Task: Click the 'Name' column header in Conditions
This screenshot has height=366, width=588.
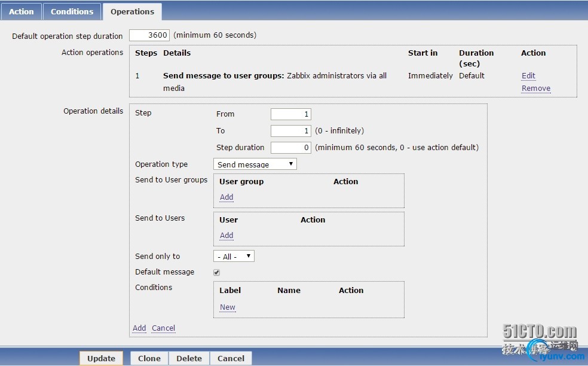Action: click(x=289, y=291)
